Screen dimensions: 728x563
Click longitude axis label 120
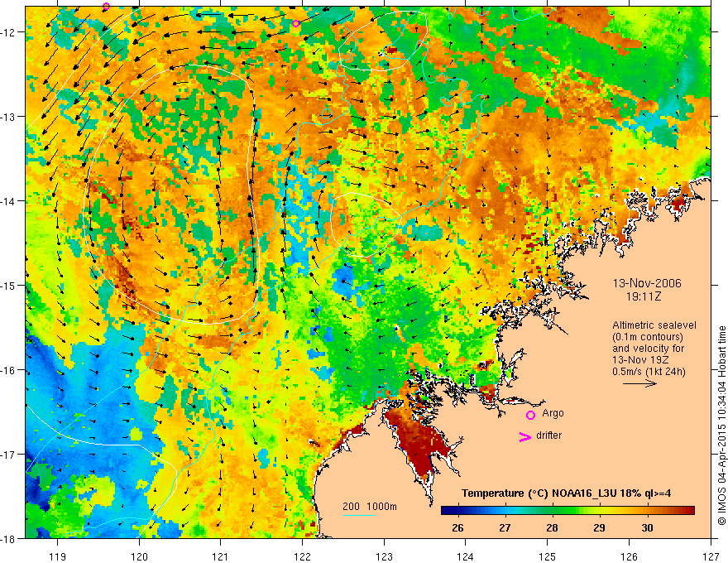[139, 556]
